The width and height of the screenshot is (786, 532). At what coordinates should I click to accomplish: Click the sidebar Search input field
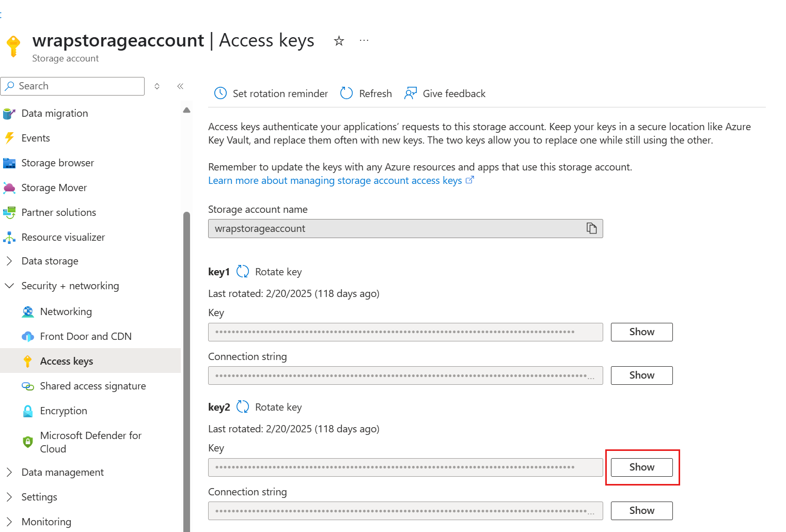click(72, 86)
